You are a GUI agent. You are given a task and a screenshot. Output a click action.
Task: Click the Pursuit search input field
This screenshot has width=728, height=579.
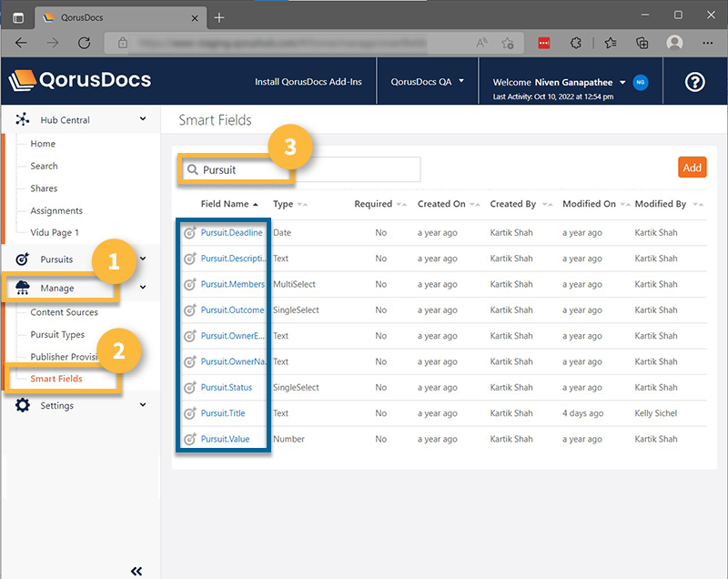click(300, 169)
